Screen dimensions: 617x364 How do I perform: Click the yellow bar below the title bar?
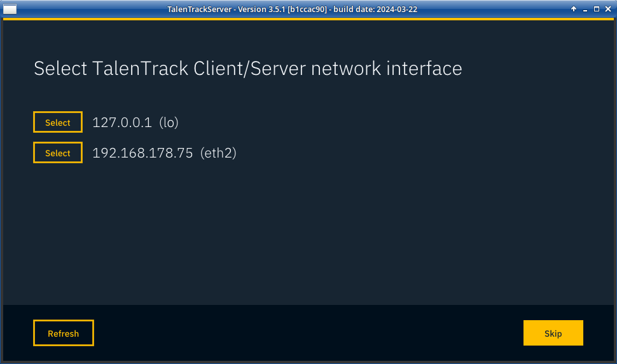[308, 19]
